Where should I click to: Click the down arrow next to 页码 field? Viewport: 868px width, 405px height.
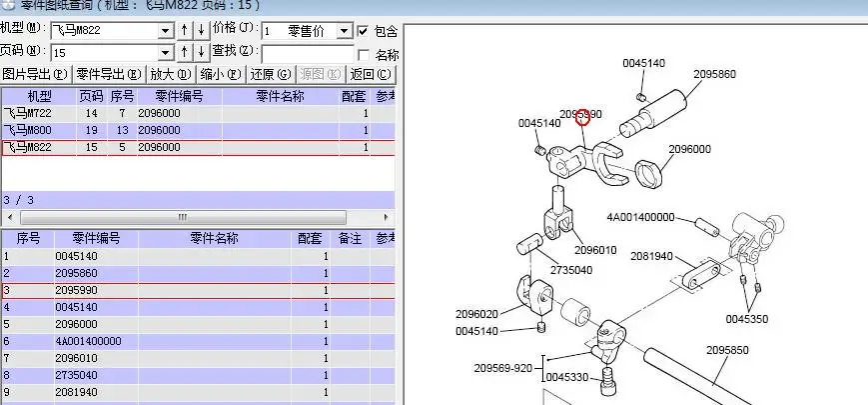[201, 52]
